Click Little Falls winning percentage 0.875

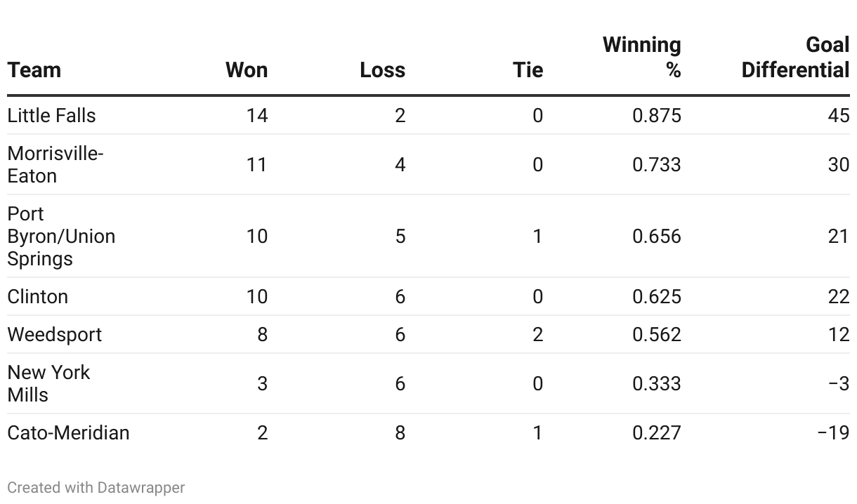656,115
